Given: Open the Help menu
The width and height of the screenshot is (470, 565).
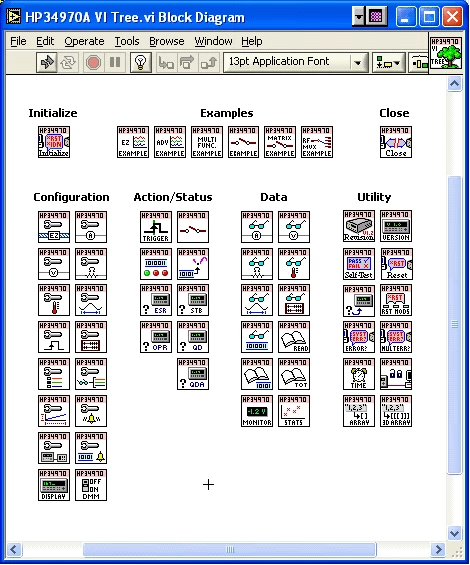Looking at the screenshot, I should [252, 41].
